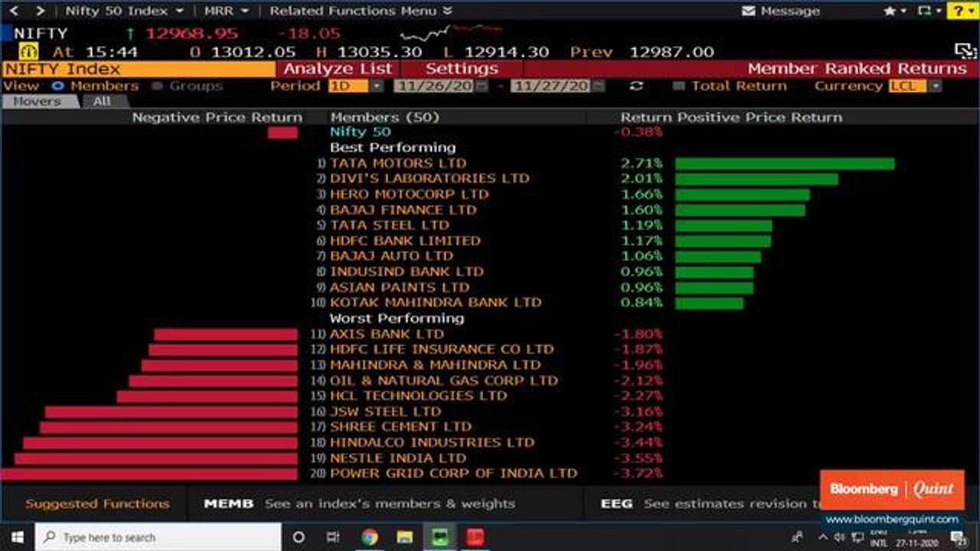Screen dimensions: 980x551
Task: Click the NIFTY Index field
Action: (x=138, y=68)
